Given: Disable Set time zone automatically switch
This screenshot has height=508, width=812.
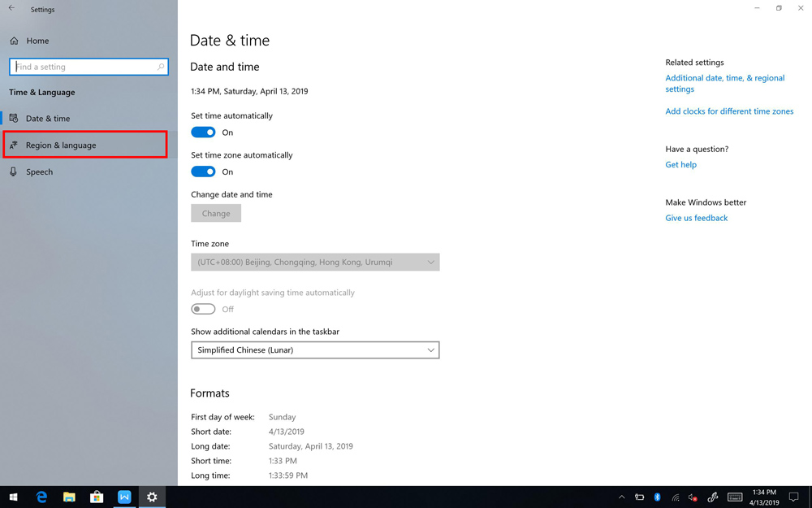Looking at the screenshot, I should (203, 172).
